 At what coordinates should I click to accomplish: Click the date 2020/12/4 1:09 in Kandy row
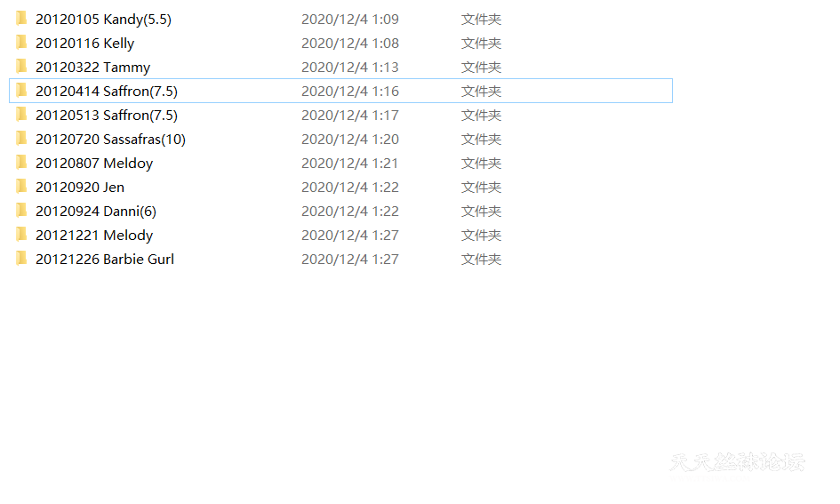350,20
